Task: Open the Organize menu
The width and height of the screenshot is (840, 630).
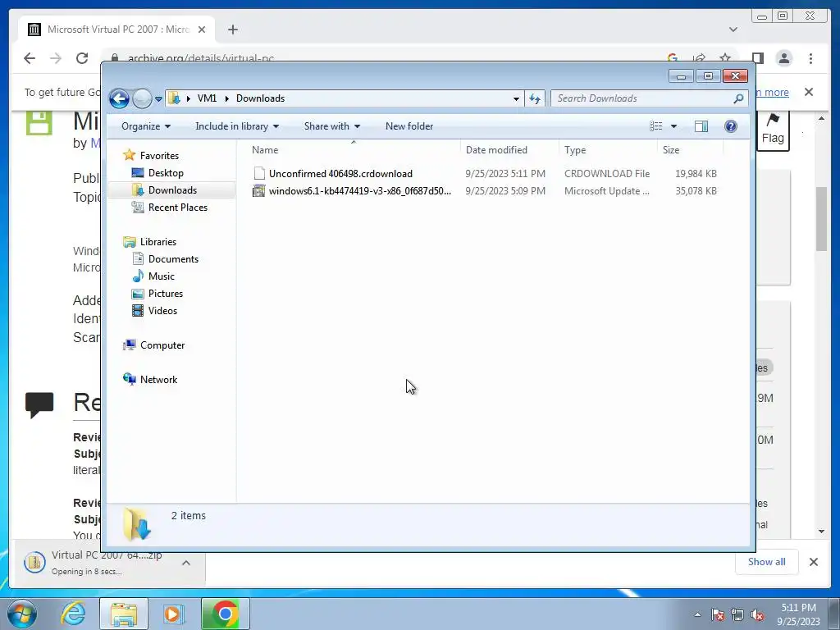Action: [146, 126]
